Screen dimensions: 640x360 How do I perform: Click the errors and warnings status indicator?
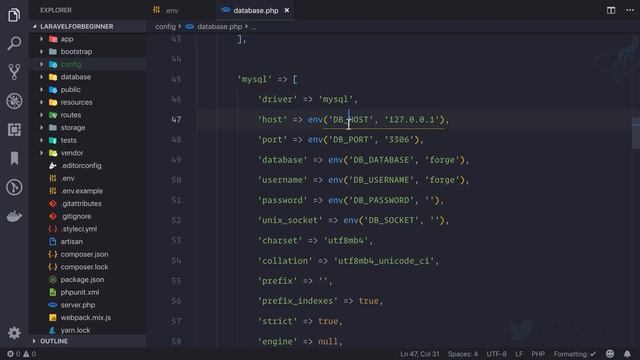pos(22,354)
